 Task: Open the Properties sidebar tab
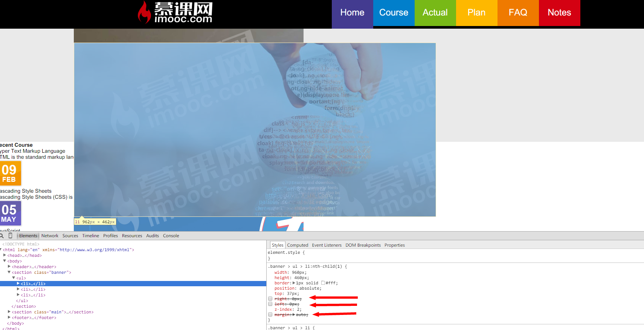pos(395,245)
